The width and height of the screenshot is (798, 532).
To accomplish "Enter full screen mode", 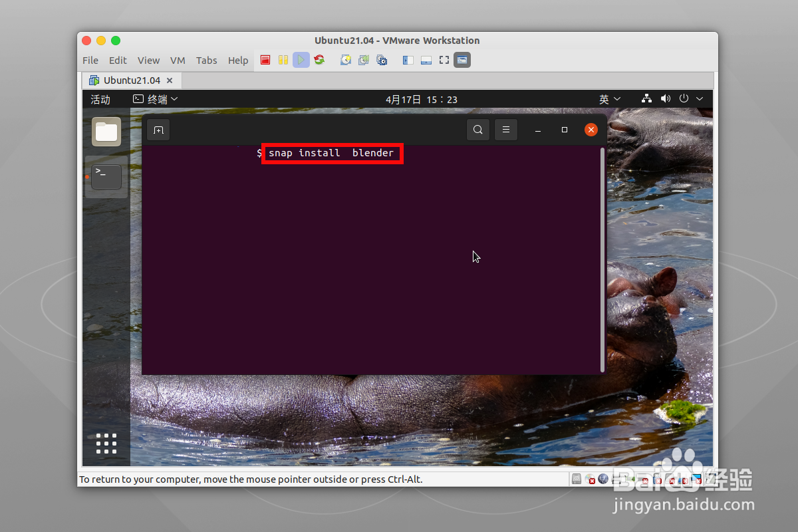I will (x=444, y=60).
